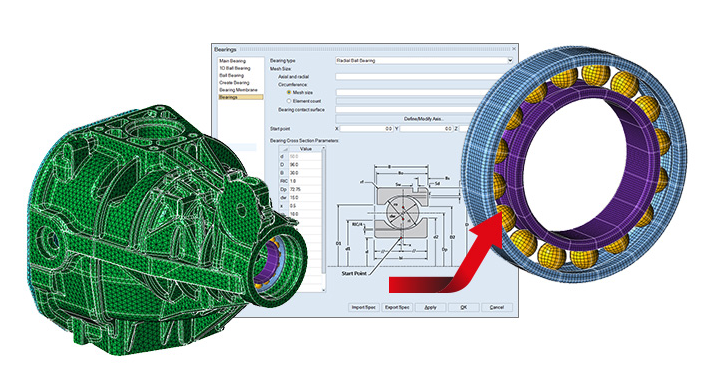The width and height of the screenshot is (708, 367).
Task: Select the Mesh size radio button
Action: coord(289,92)
